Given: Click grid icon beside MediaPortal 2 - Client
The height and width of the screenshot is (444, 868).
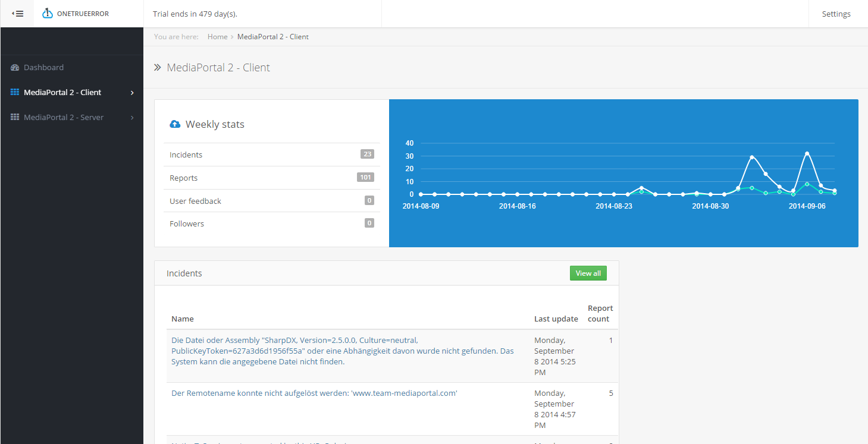Looking at the screenshot, I should (15, 93).
